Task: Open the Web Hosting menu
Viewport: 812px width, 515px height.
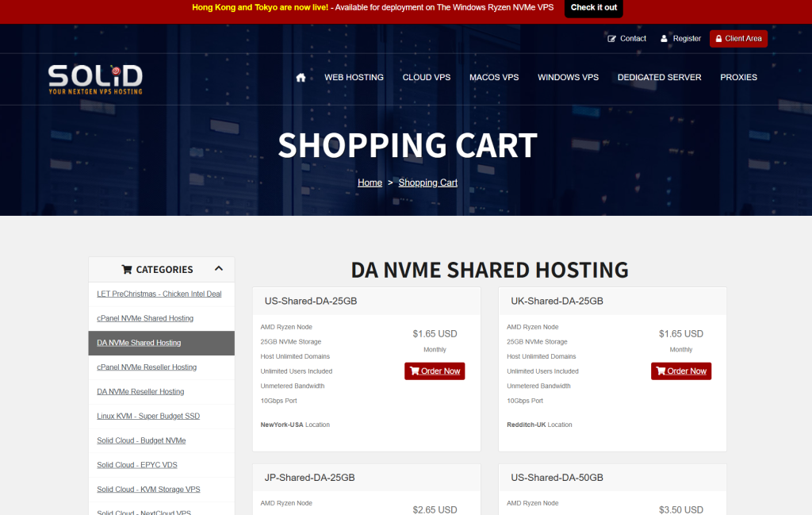Action: [x=354, y=78]
